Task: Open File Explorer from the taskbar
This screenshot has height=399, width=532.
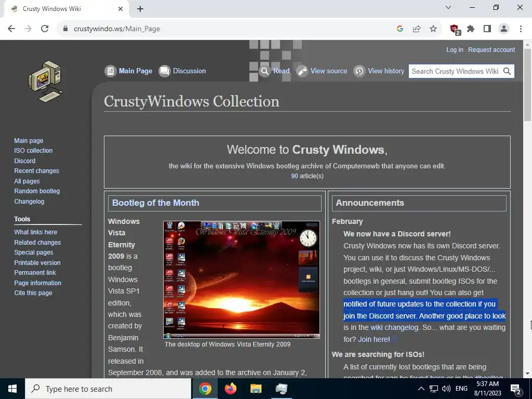Action: point(256,389)
